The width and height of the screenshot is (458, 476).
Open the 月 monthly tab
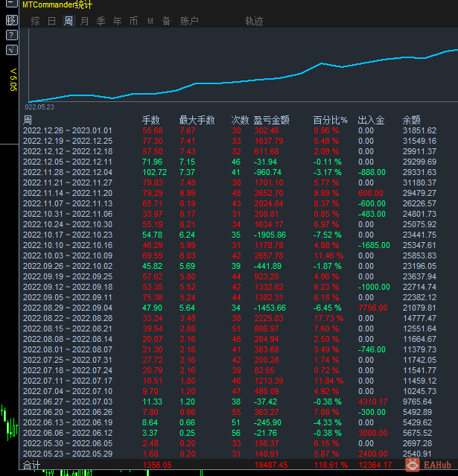click(85, 21)
